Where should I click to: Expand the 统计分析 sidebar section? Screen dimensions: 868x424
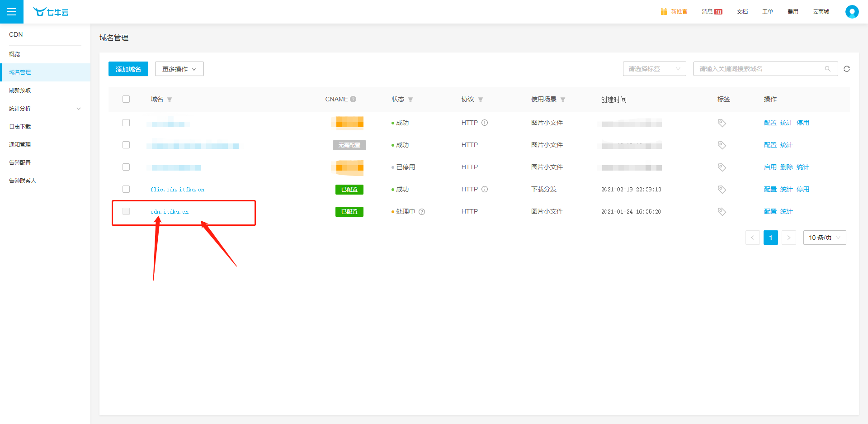(x=45, y=109)
